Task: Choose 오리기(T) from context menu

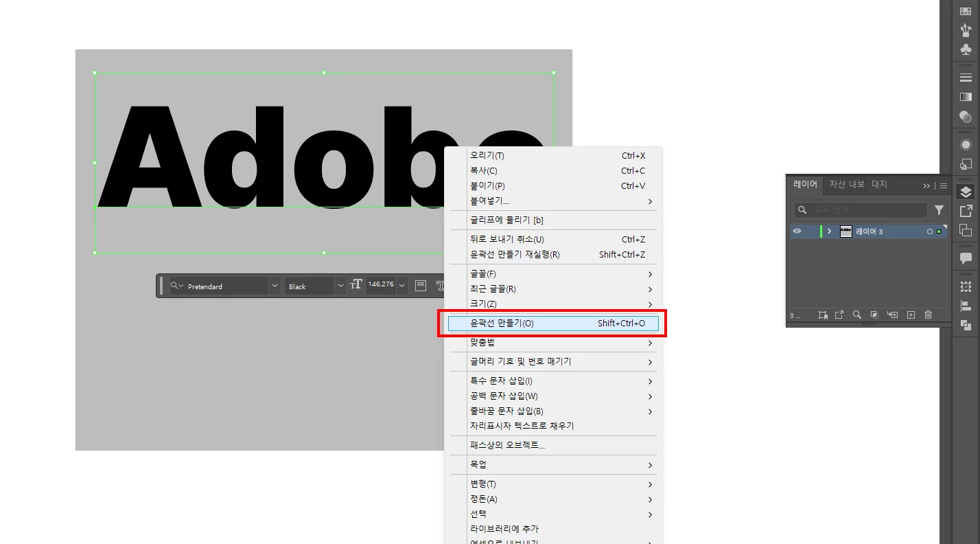Action: (x=553, y=156)
